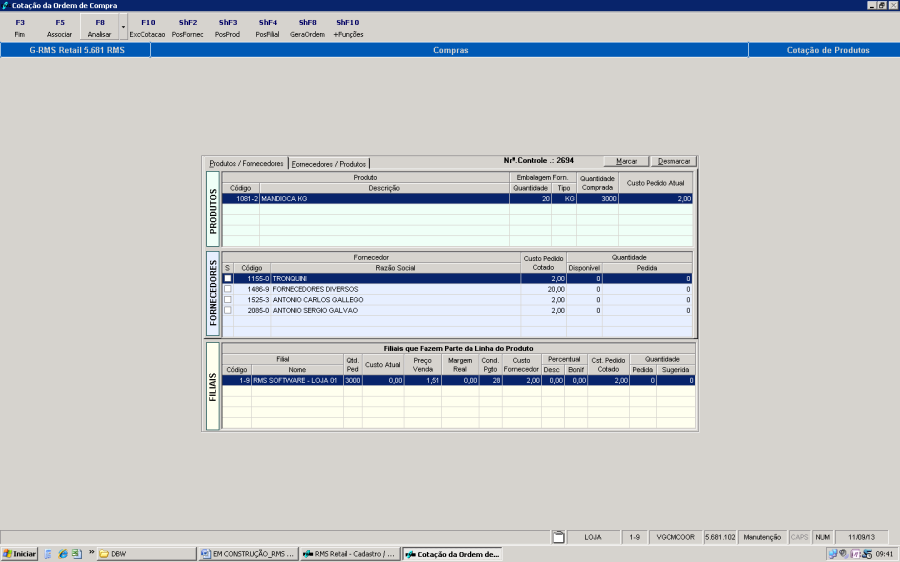
Task: Click the ShF4 PosFilial toolbar button
Action: [x=267, y=27]
